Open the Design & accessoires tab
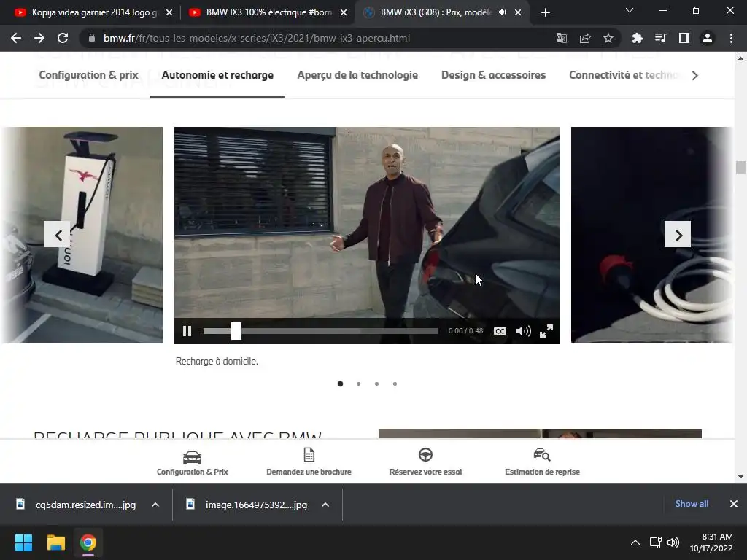Viewport: 747px width, 560px height. click(494, 75)
